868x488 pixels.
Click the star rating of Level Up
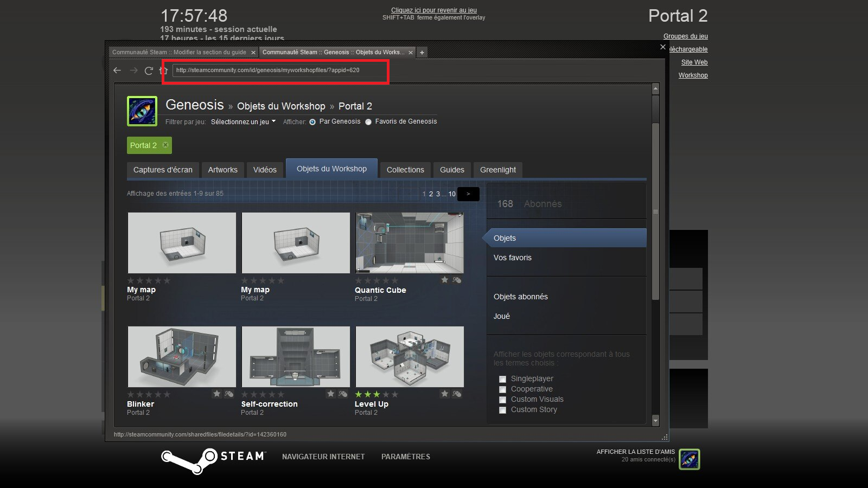coord(376,394)
